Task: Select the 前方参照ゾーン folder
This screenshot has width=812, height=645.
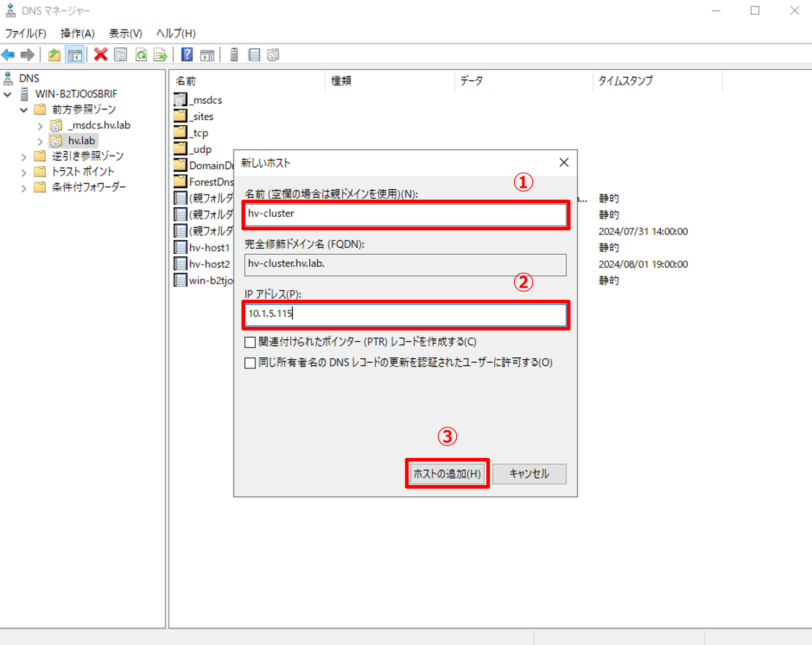Action: [84, 109]
